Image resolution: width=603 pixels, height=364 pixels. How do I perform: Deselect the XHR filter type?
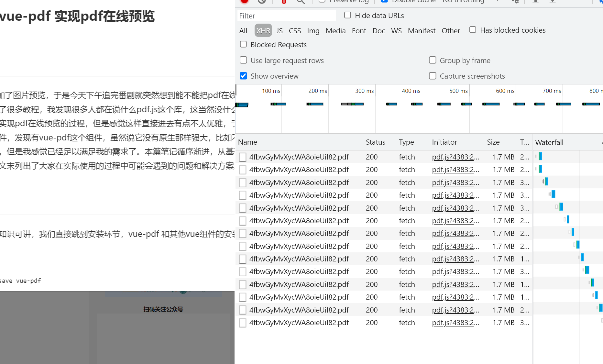click(x=263, y=31)
